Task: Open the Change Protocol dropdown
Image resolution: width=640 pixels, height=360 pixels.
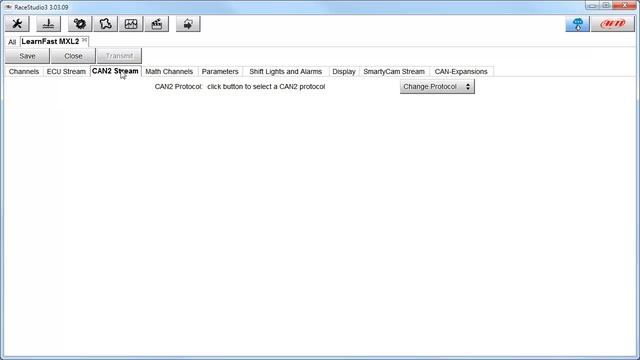Action: (x=437, y=87)
